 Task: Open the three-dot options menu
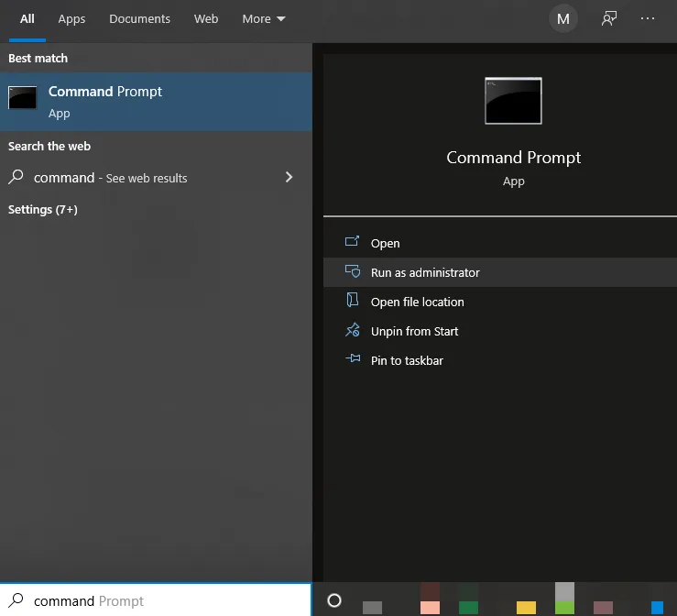pyautogui.click(x=647, y=18)
